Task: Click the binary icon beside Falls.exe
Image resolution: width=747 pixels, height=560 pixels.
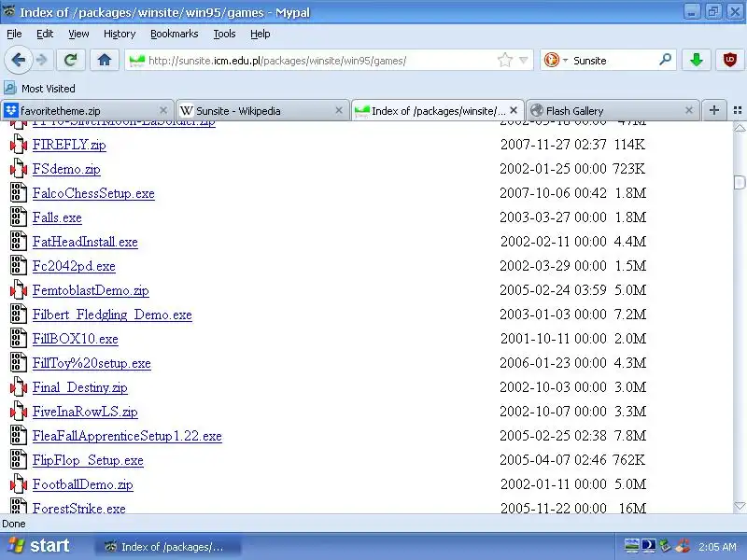Action: [x=18, y=217]
